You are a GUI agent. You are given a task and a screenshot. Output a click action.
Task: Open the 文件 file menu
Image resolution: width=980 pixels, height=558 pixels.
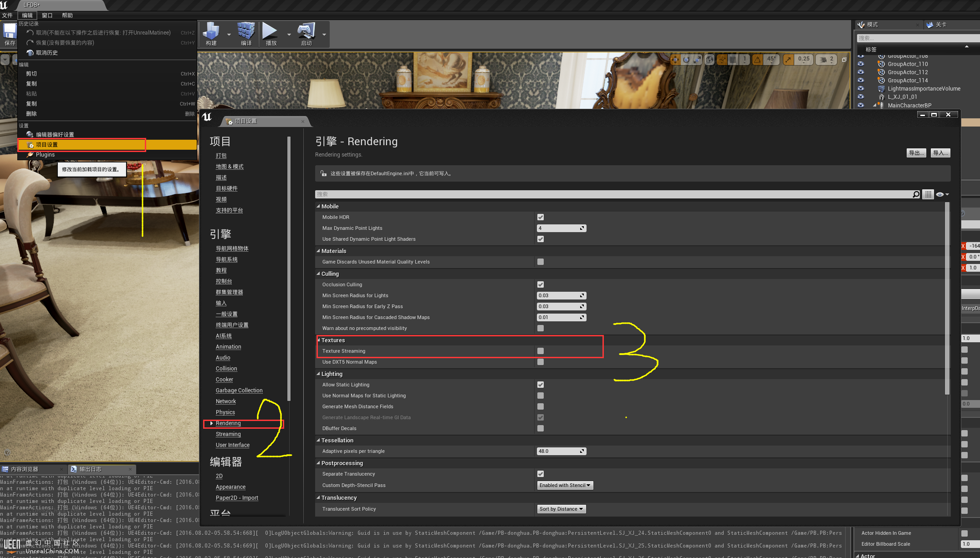tap(7, 15)
